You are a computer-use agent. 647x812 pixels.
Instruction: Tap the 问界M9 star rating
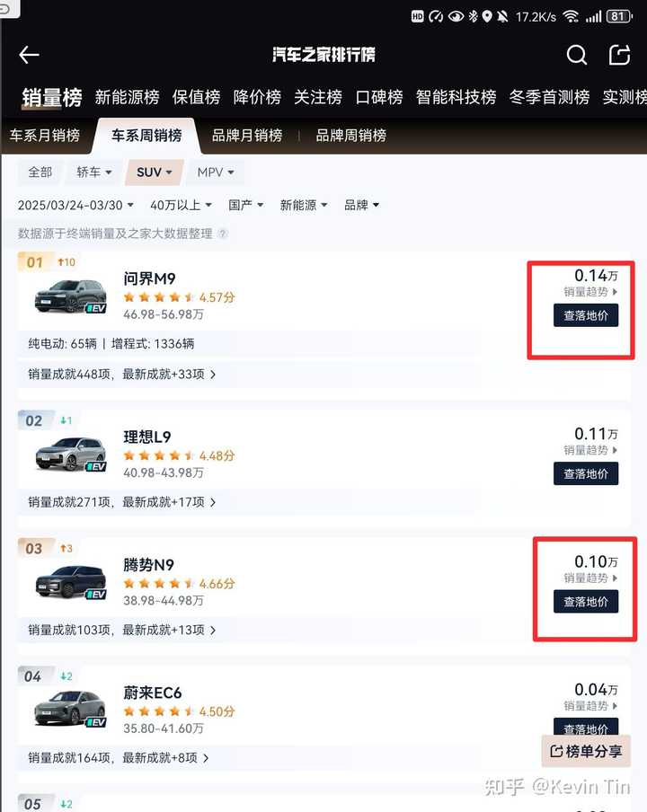click(x=160, y=297)
